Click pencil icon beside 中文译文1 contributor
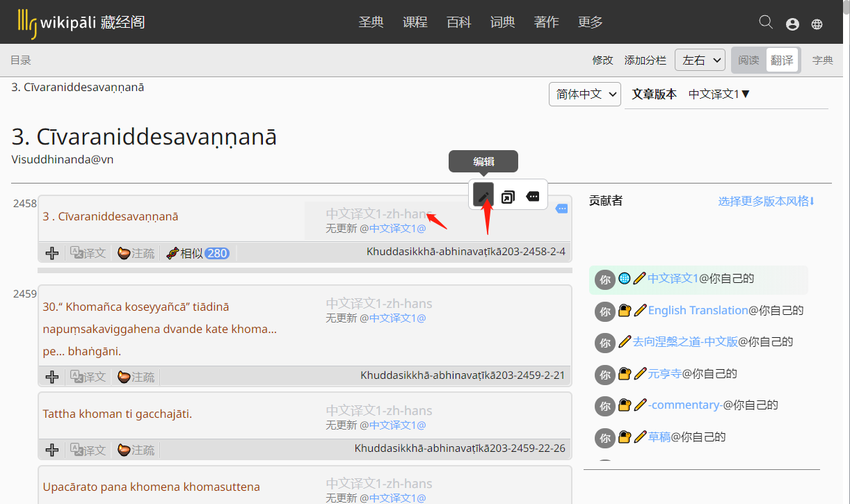Image resolution: width=850 pixels, height=504 pixels. pos(640,279)
